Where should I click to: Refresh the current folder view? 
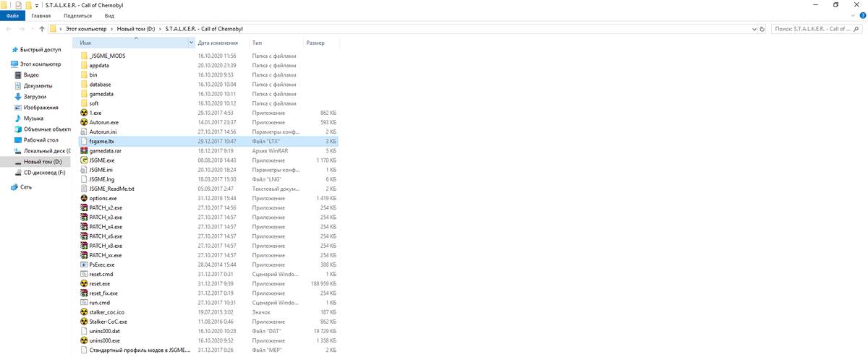[x=762, y=29]
